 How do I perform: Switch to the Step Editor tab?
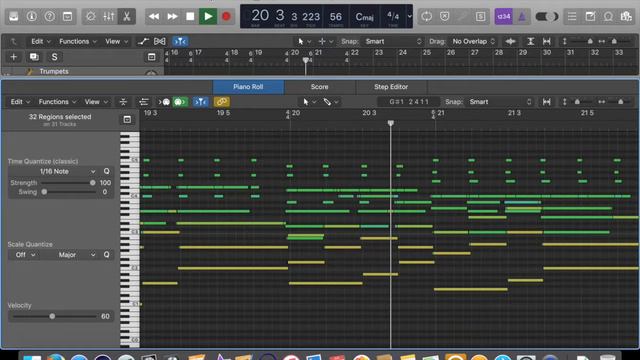click(x=391, y=87)
